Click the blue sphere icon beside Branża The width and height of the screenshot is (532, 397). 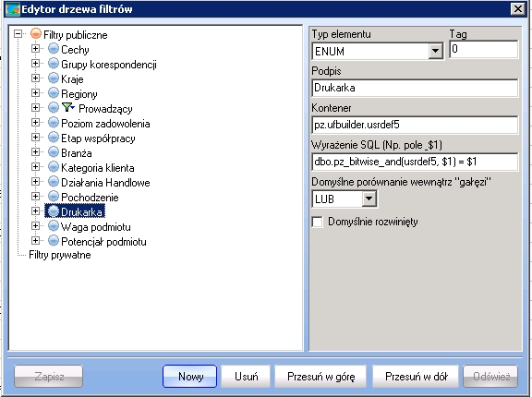tap(54, 152)
